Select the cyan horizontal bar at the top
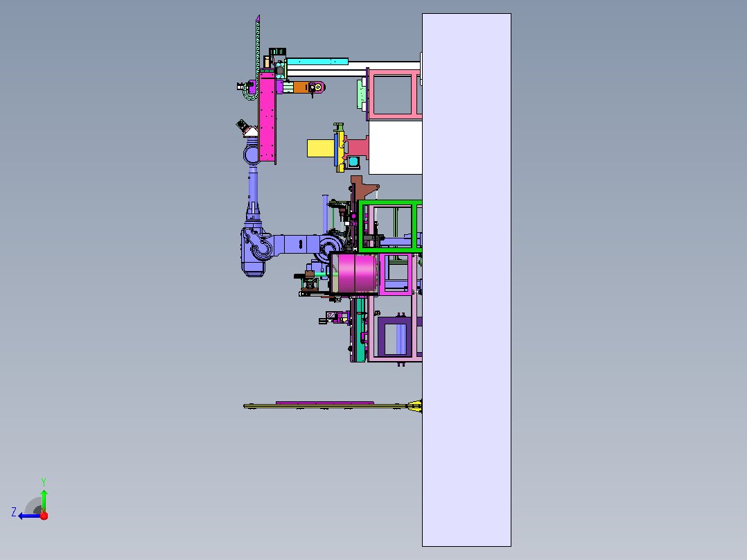 [x=317, y=62]
